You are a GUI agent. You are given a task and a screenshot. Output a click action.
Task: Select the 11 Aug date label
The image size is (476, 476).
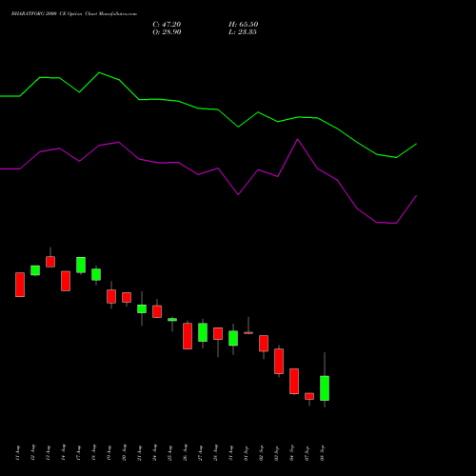[x=17, y=453]
